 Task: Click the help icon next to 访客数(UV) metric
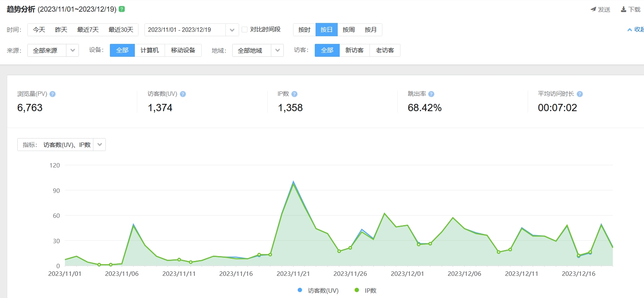[x=183, y=94]
